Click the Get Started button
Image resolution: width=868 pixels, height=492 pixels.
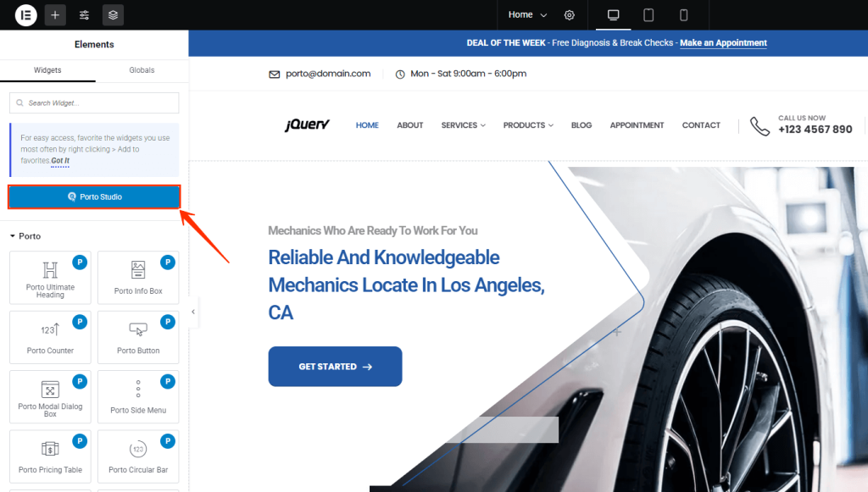[335, 367]
